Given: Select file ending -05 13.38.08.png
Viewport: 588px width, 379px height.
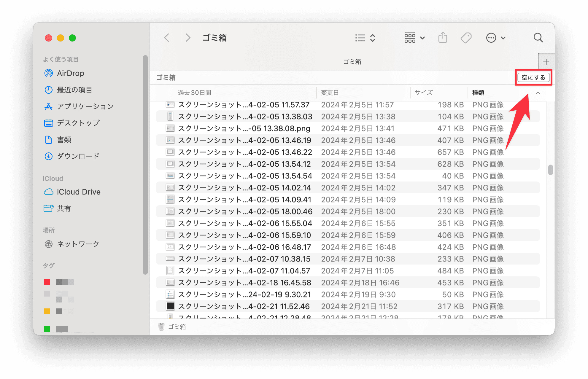Looking at the screenshot, I should [348, 128].
